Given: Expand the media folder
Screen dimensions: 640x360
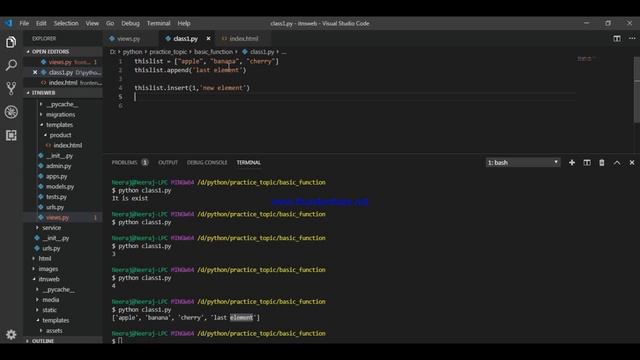Looking at the screenshot, I should coord(51,300).
